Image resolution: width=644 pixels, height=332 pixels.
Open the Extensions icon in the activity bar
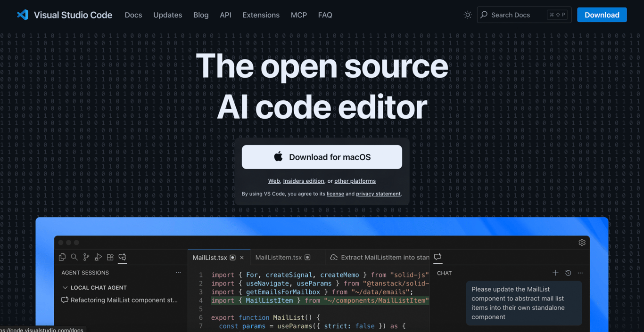pos(110,257)
